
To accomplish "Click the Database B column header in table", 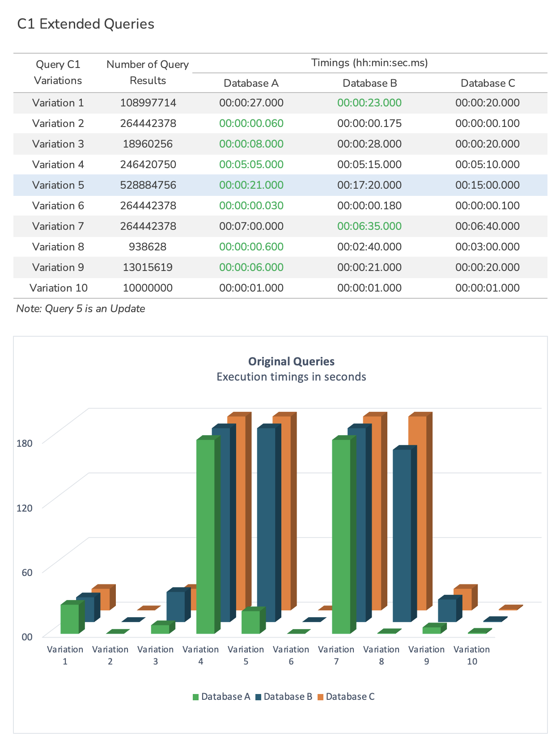I will pyautogui.click(x=369, y=83).
